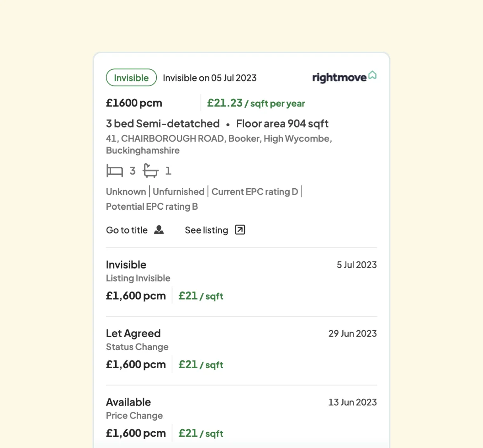Screen dimensions: 483x448
Task: Click the rightmove house logo icon
Action: pos(373,75)
